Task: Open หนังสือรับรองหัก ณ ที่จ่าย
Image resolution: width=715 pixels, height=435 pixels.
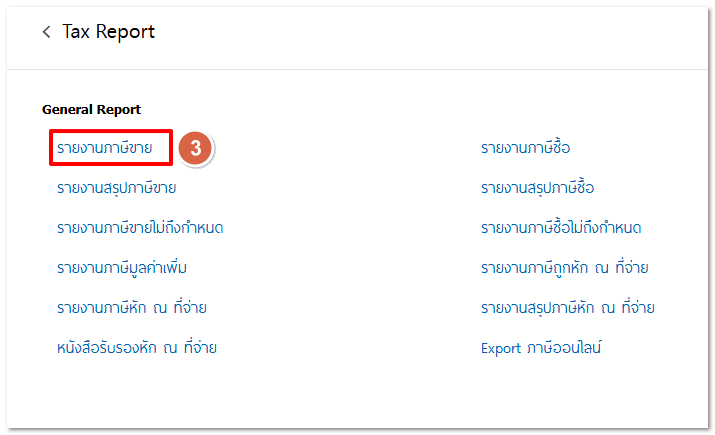Action: (137, 348)
